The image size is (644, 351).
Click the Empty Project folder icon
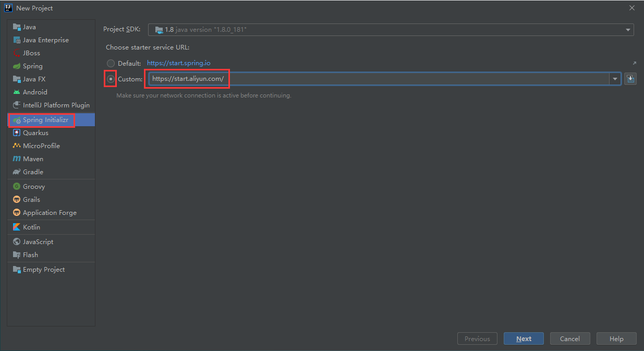tap(17, 270)
